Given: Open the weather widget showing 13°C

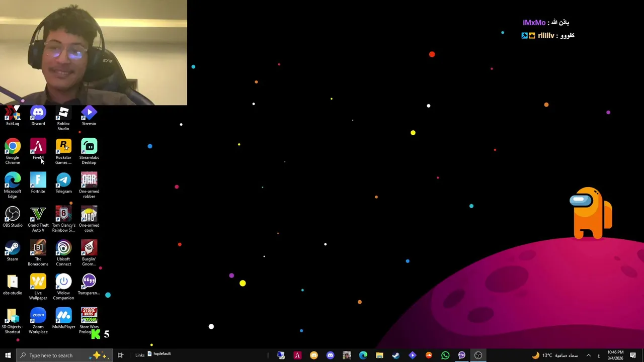Looking at the screenshot, I should pyautogui.click(x=555, y=355).
